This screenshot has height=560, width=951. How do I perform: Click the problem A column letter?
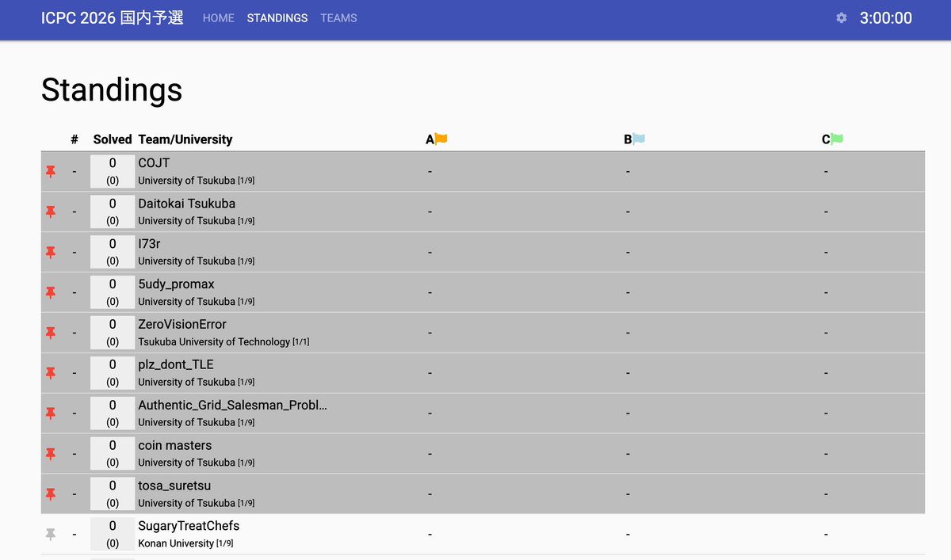point(430,139)
